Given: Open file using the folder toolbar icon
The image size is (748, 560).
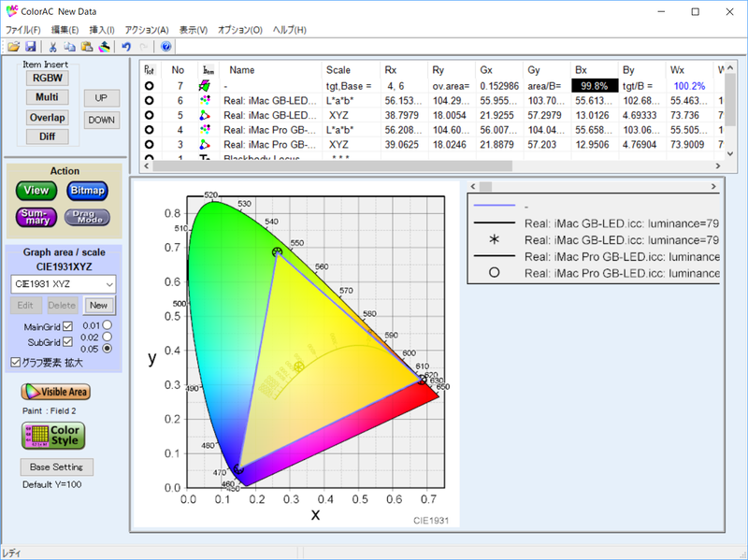Looking at the screenshot, I should [13, 46].
